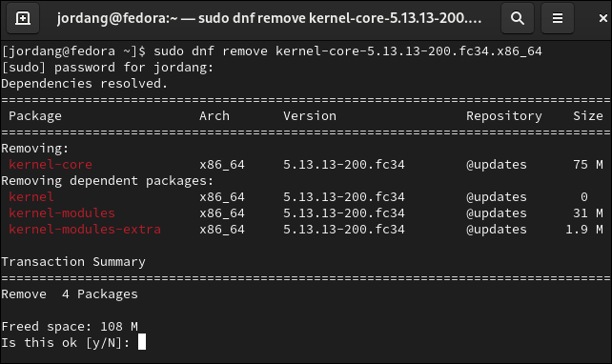
Task: Click the '[sudo] password for jordang:' line
Action: click(108, 68)
